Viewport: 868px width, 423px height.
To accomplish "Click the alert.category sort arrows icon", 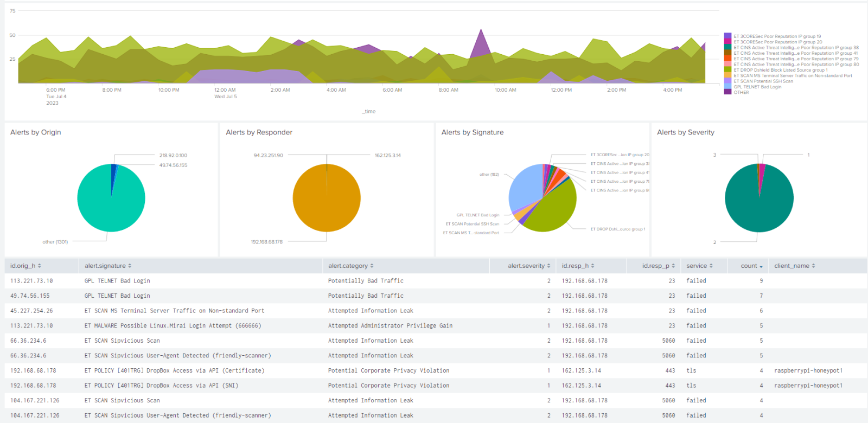I will 372,266.
